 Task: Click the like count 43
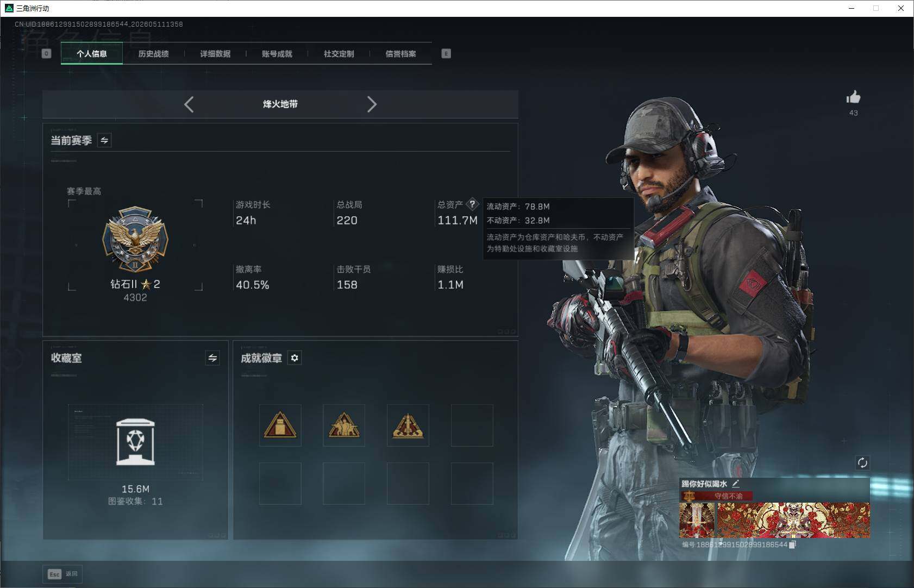853,113
